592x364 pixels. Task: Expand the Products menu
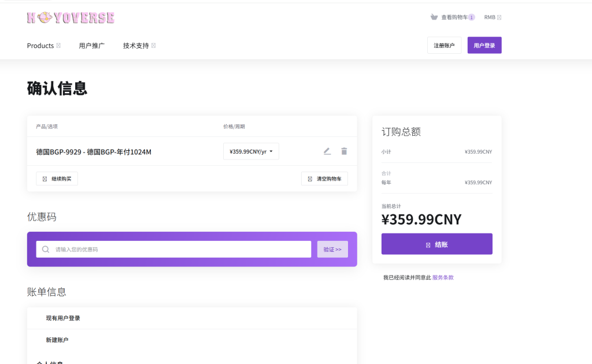[43, 46]
